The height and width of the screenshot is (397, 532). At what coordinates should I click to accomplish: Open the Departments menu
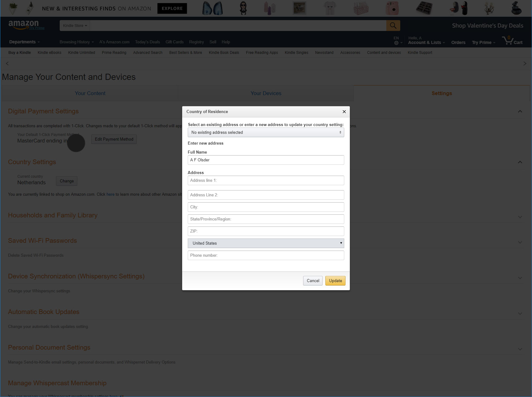(24, 42)
